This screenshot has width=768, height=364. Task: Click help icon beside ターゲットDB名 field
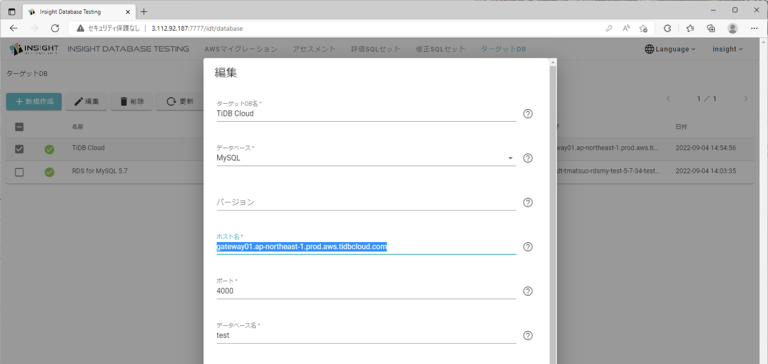(528, 114)
